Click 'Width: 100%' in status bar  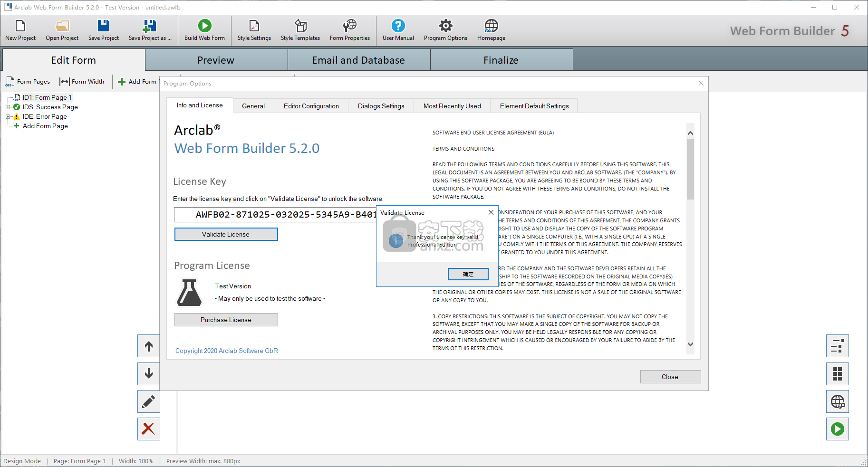[x=136, y=461]
